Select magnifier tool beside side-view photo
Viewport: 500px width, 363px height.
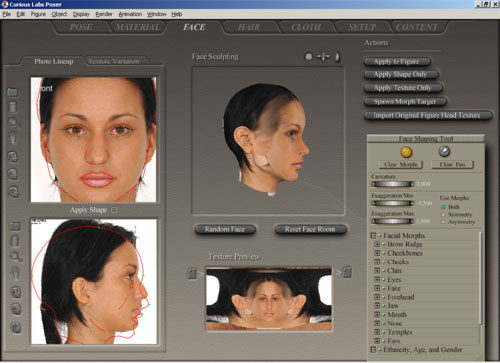click(x=15, y=256)
